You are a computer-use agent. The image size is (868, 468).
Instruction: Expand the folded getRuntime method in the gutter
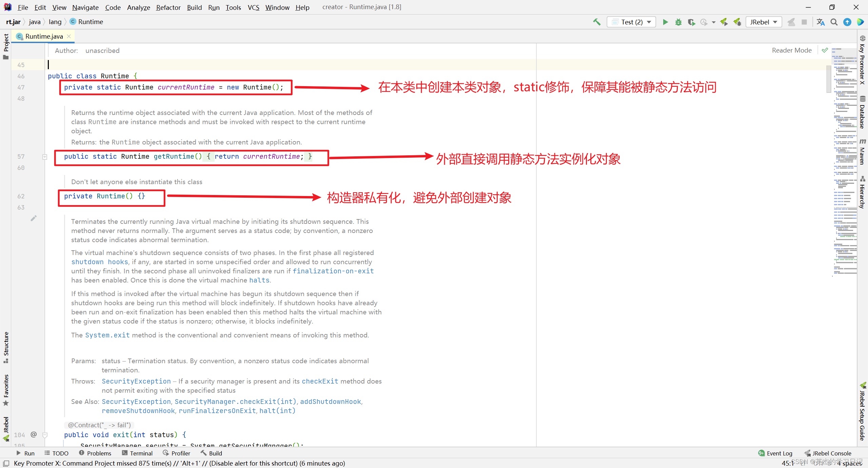pyautogui.click(x=45, y=157)
